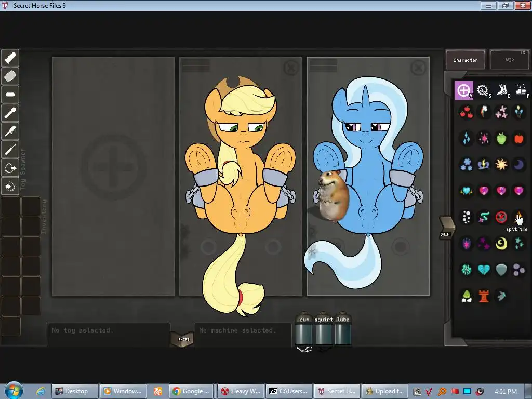Choose the three purple stars cutie mark

click(484, 243)
